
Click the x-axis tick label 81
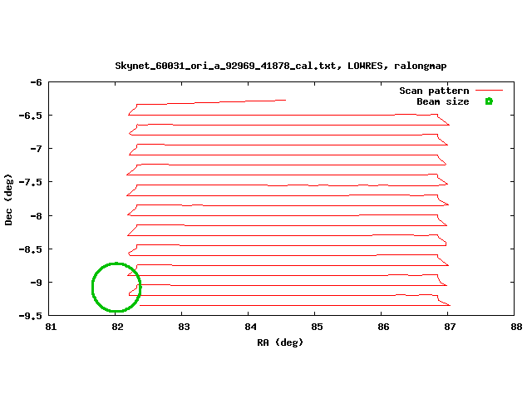click(x=51, y=327)
